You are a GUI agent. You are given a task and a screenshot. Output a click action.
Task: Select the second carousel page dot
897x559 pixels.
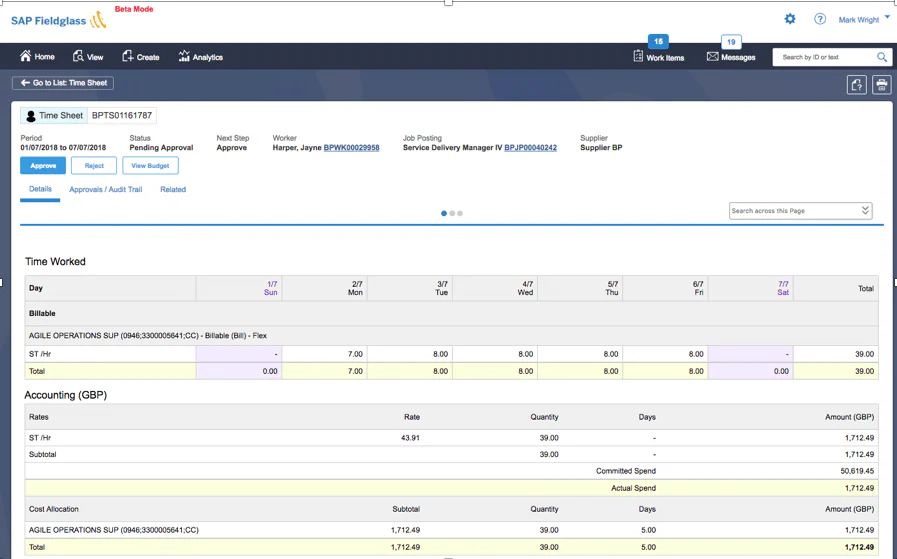[452, 213]
